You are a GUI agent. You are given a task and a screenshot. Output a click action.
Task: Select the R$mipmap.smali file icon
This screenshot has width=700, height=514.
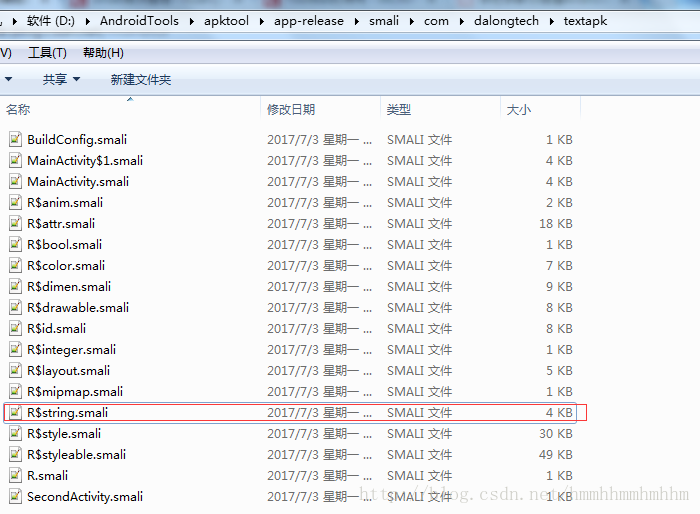tap(15, 391)
